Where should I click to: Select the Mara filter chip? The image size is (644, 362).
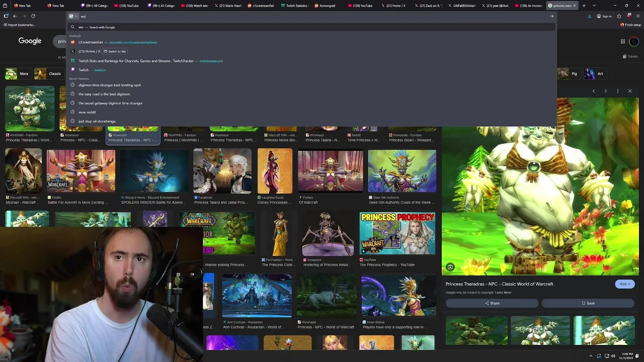tap(18, 74)
